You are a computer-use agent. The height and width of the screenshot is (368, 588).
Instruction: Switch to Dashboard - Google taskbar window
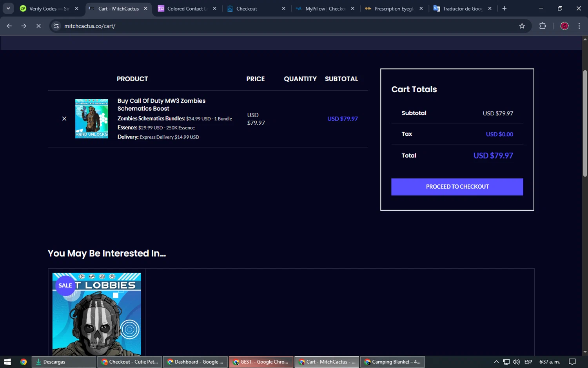pyautogui.click(x=196, y=362)
